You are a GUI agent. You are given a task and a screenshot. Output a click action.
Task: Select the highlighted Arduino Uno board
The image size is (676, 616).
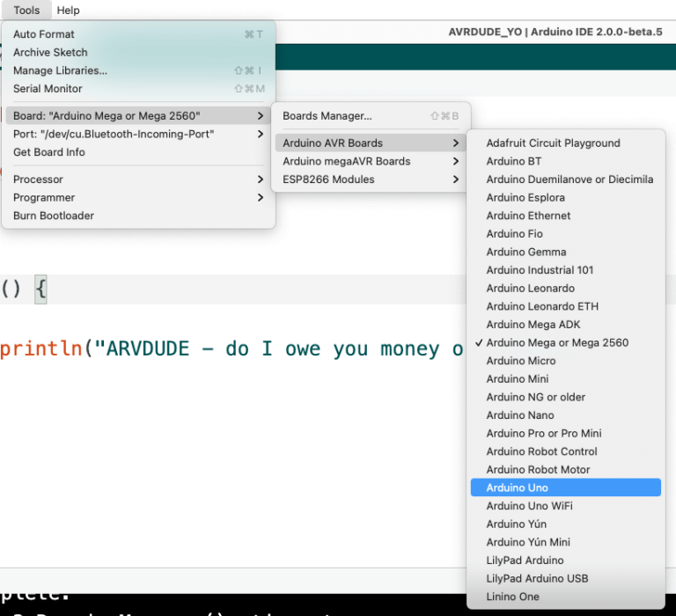566,488
